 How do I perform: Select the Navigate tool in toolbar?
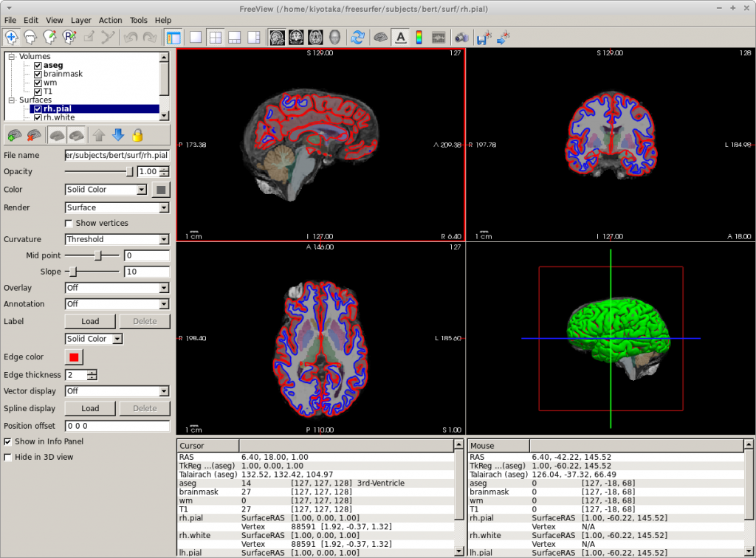pyautogui.click(x=12, y=37)
